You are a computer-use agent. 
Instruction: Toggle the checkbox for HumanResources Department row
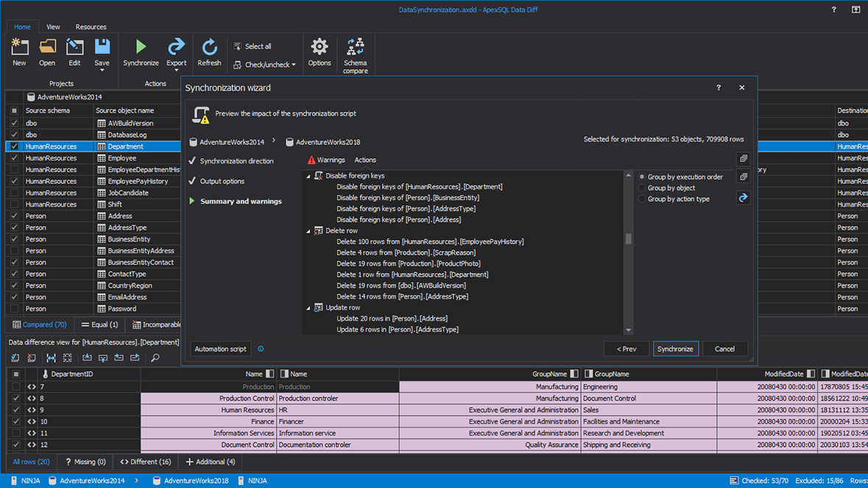[15, 146]
